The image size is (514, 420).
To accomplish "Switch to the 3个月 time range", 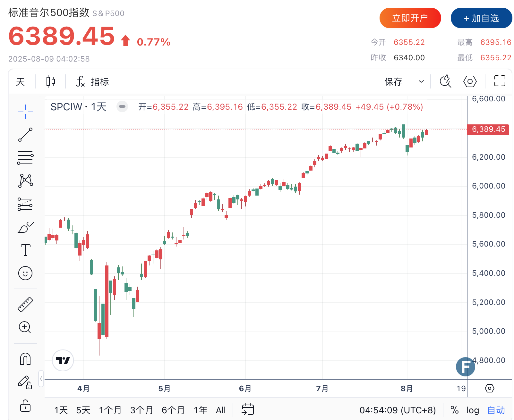I will [141, 410].
